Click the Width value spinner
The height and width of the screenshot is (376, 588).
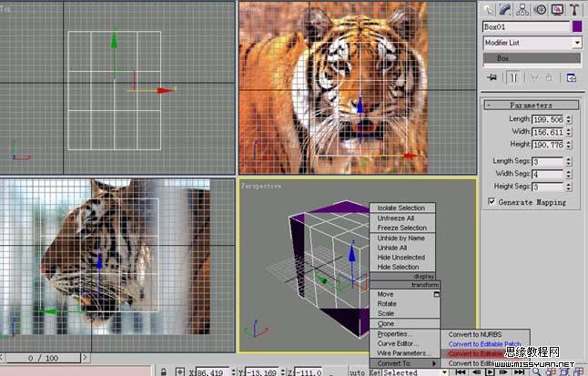[x=569, y=132]
